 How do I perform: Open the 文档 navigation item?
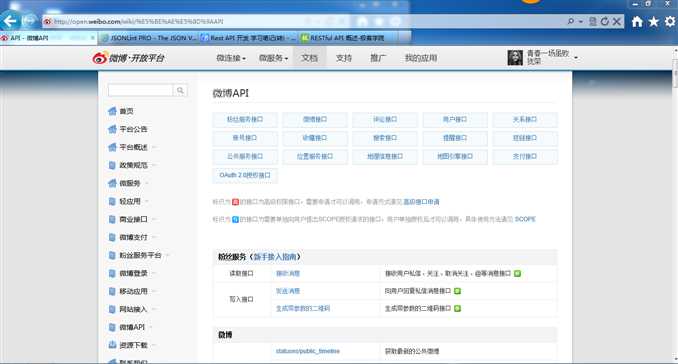pos(309,58)
